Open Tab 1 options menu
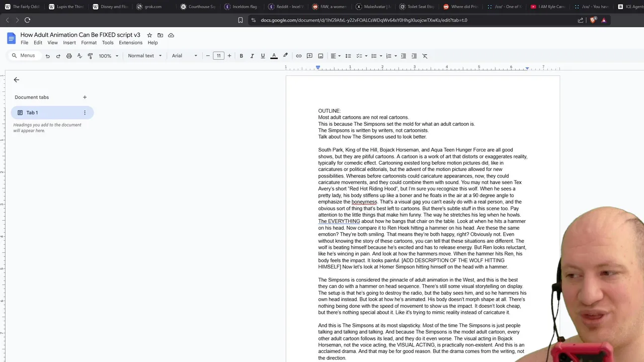Screen dimensions: 644x362 click(x=85, y=113)
